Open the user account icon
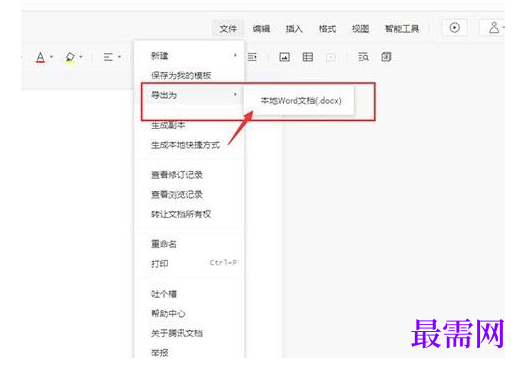Screen dimensions: 523x365 point(494,27)
